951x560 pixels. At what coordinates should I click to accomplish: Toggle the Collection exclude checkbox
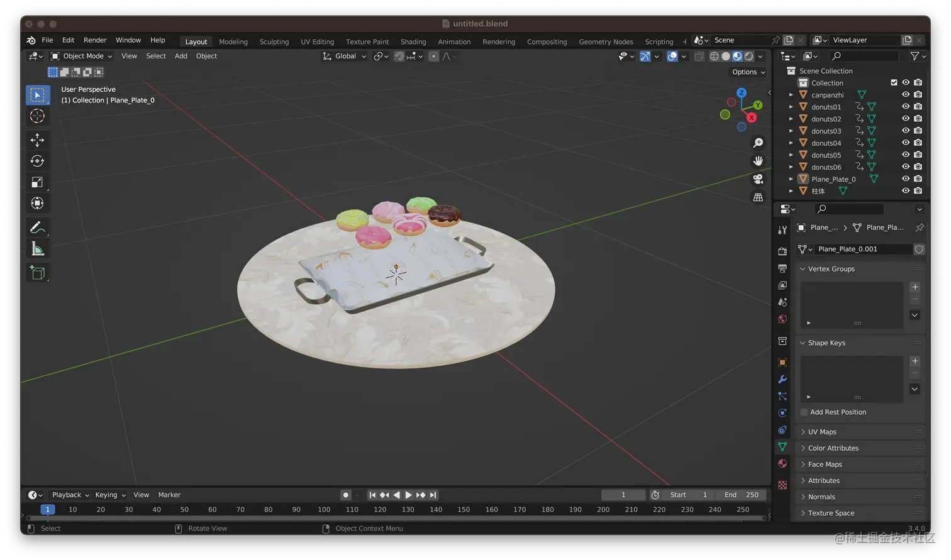(894, 82)
